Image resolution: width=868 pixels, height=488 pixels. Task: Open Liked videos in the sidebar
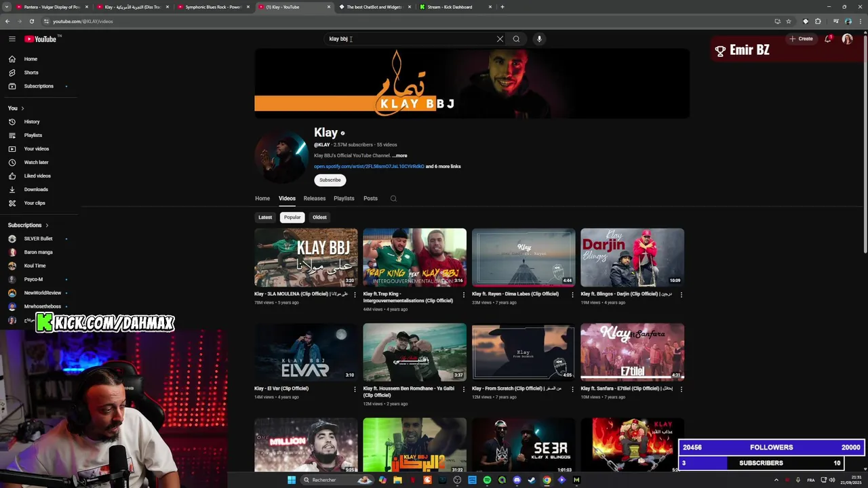click(x=39, y=176)
